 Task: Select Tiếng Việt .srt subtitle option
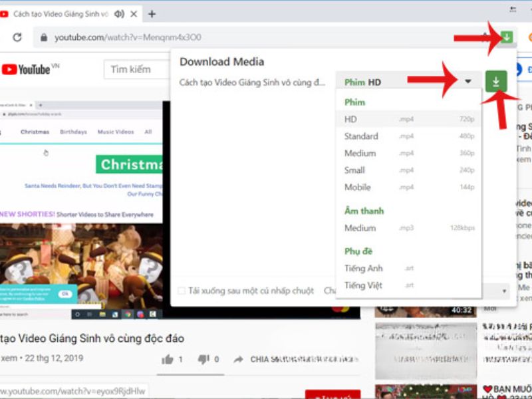408,285
